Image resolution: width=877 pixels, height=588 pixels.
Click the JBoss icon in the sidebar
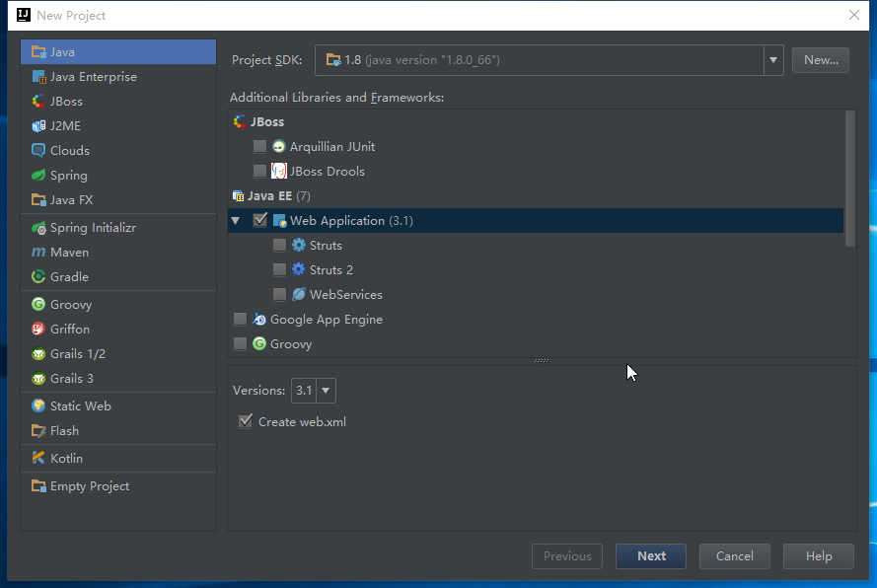point(38,102)
